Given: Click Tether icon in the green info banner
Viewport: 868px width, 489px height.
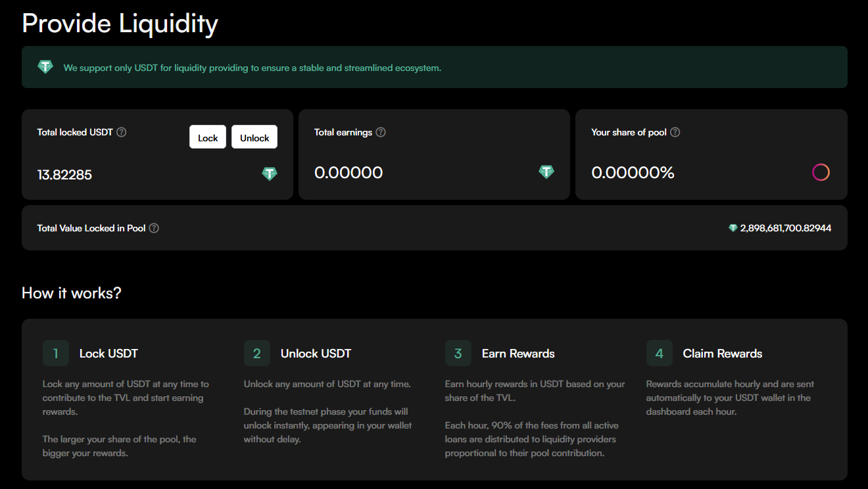Looking at the screenshot, I should [x=45, y=67].
